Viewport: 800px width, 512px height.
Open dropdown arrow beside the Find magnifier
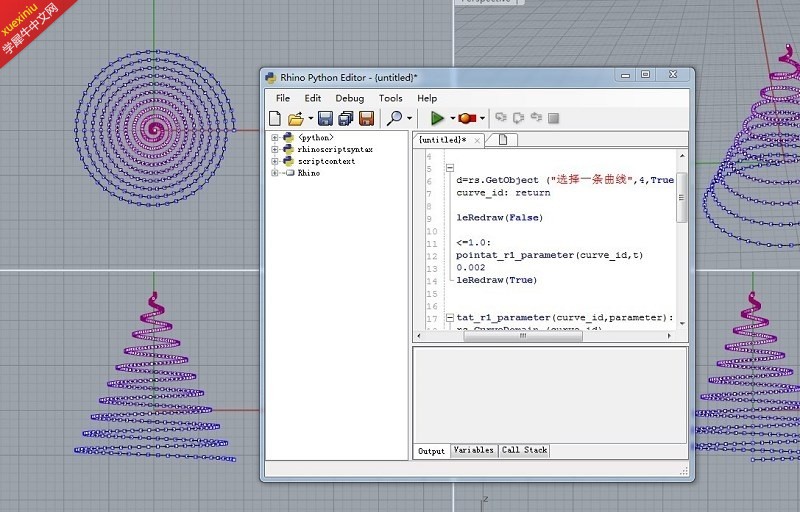pyautogui.click(x=409, y=118)
